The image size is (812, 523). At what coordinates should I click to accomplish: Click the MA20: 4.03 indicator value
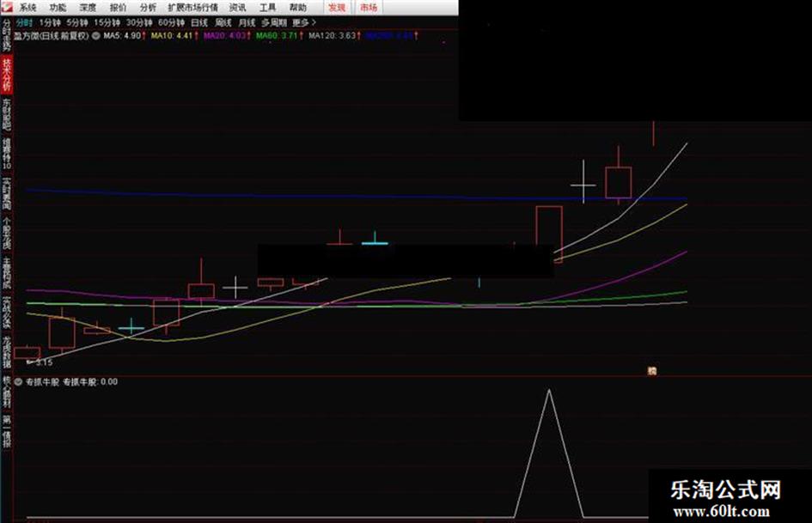(x=225, y=36)
